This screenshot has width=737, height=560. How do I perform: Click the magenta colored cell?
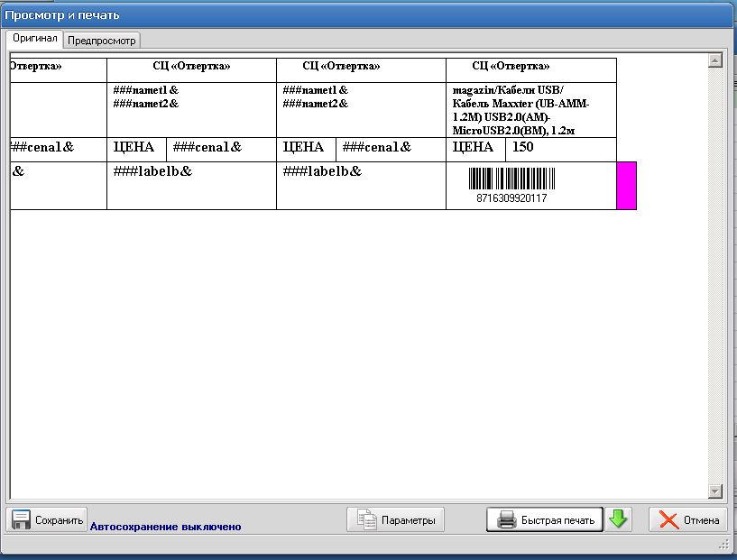[626, 186]
